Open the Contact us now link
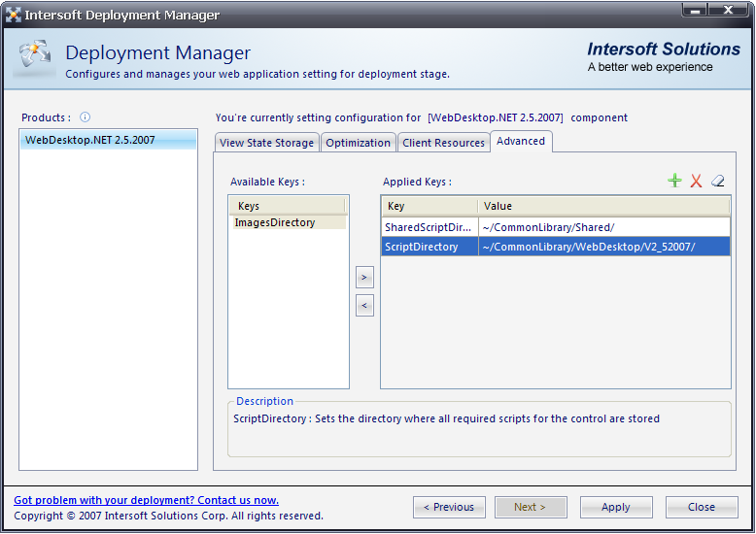Image resolution: width=756 pixels, height=534 pixels. (146, 500)
